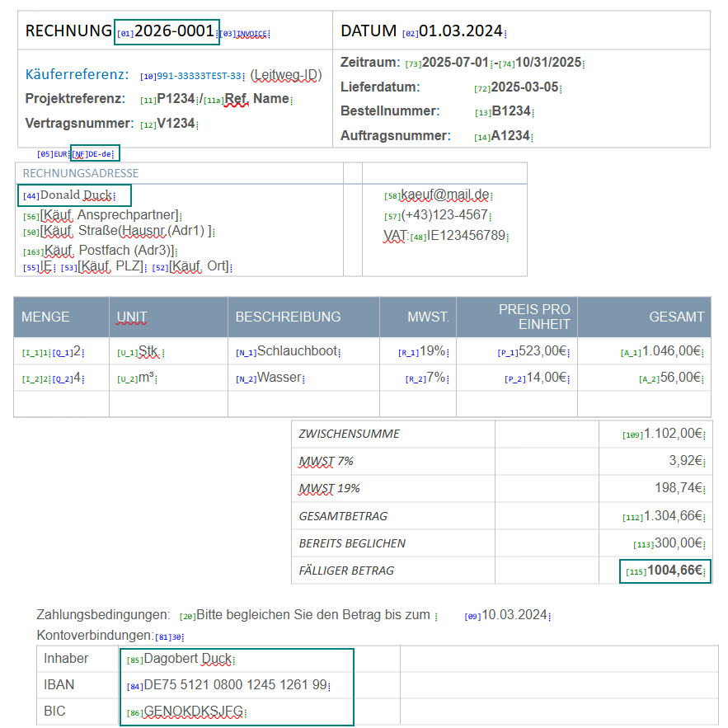Select the Wasser item description
Image resolution: width=728 pixels, height=728 pixels.
[x=279, y=378]
